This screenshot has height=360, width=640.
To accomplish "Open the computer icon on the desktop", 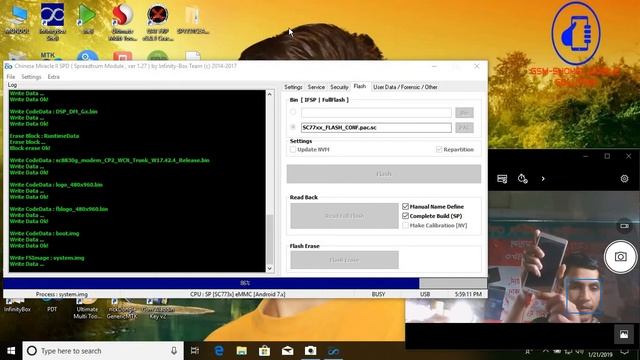I will click(x=17, y=19).
